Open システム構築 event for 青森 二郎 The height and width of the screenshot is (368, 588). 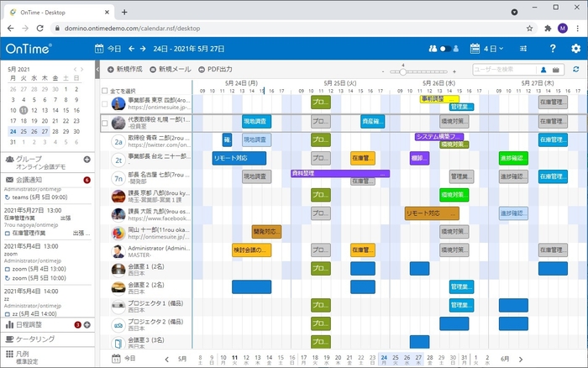pos(439,137)
